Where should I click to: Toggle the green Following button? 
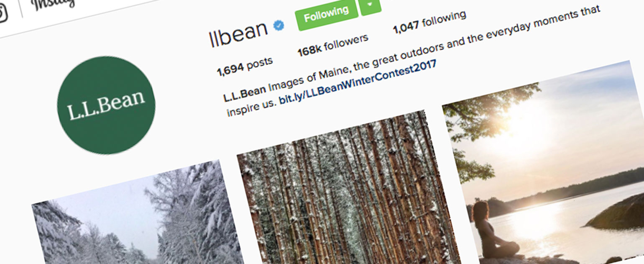coord(326,15)
